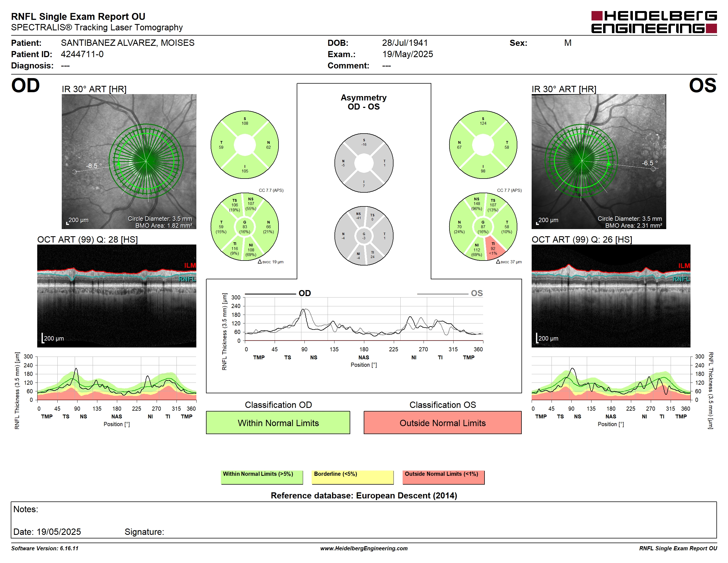The image size is (728, 563).
Task: Click the DOB value 28/Jul/1941
Action: tap(405, 43)
